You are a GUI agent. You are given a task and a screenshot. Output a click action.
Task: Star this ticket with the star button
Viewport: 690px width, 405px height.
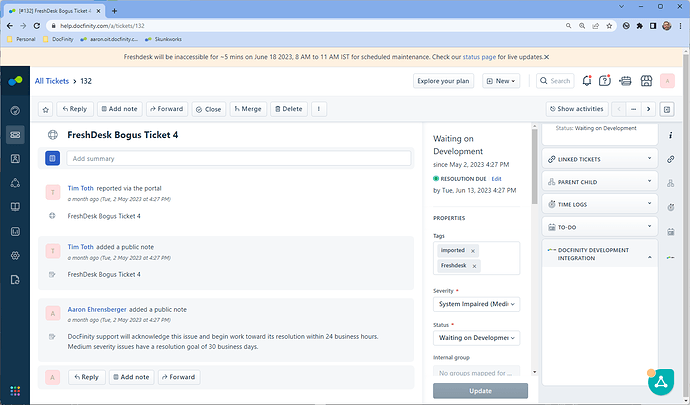(x=46, y=109)
